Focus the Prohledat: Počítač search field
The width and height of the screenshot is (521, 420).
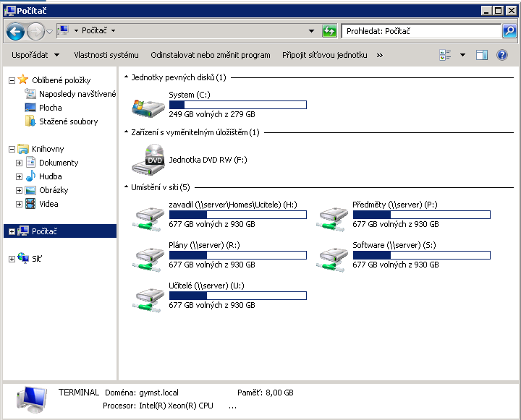[420, 31]
